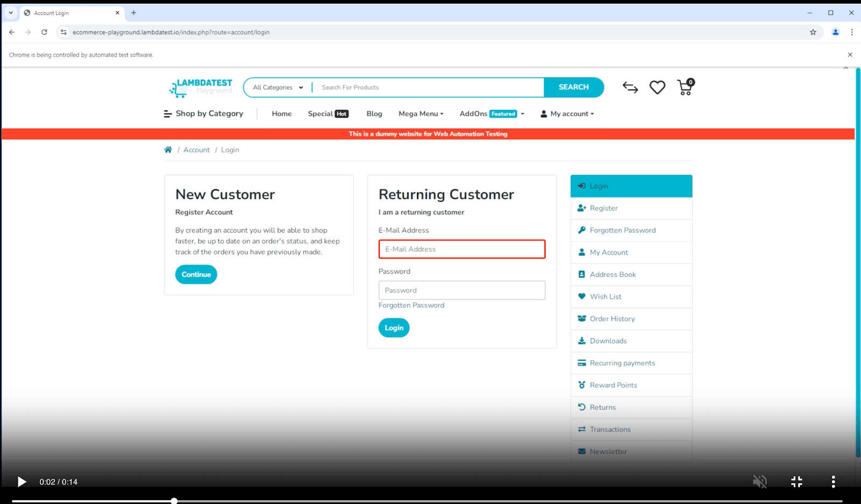
Task: Click the E-Mail Address input field
Action: 461,249
